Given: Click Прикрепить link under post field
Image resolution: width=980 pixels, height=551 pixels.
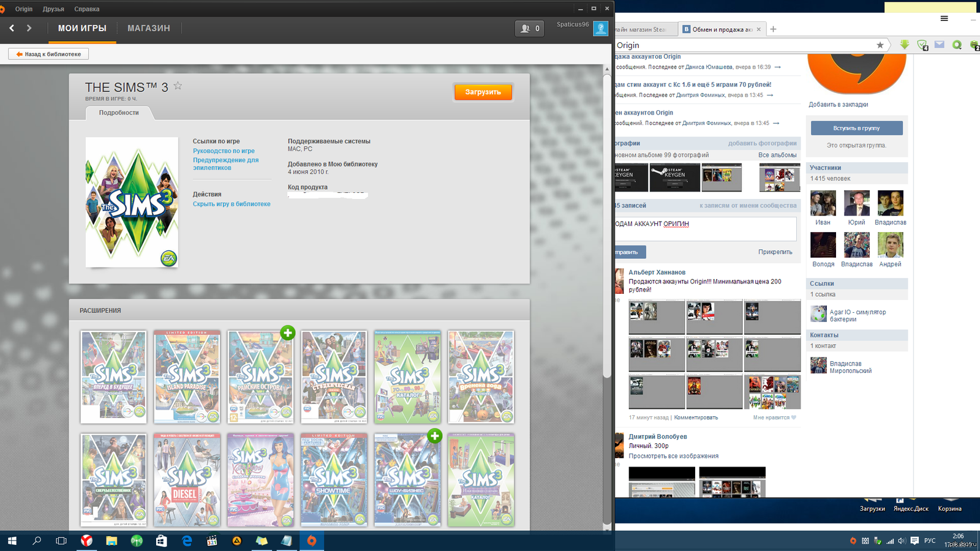Looking at the screenshot, I should [x=775, y=252].
